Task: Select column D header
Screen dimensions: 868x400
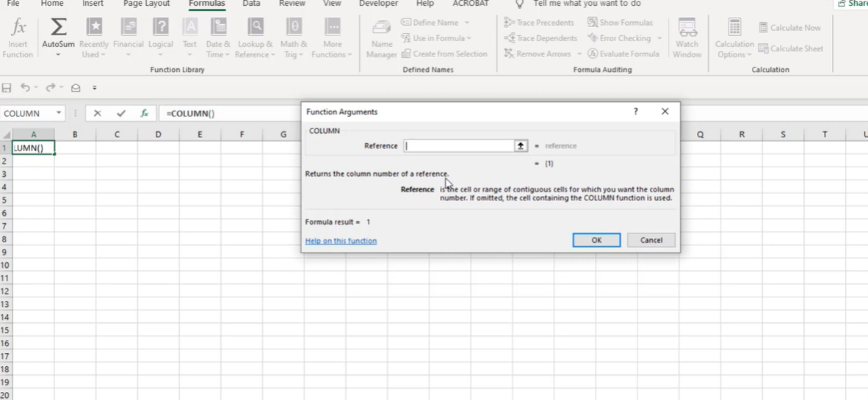Action: tap(159, 134)
